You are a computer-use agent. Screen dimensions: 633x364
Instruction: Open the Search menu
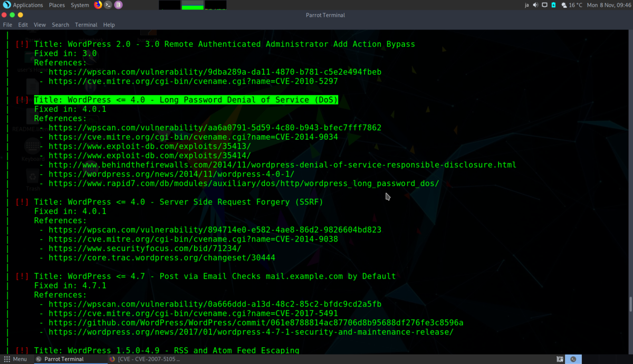click(60, 25)
